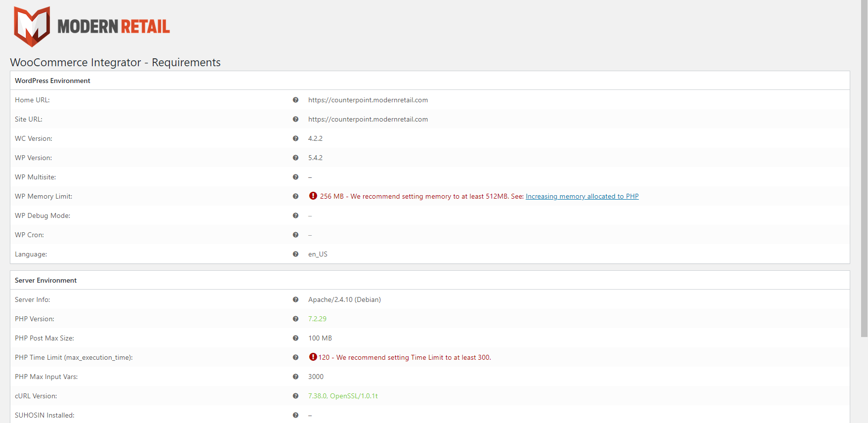Click the WP Memory Limit label

(x=43, y=196)
